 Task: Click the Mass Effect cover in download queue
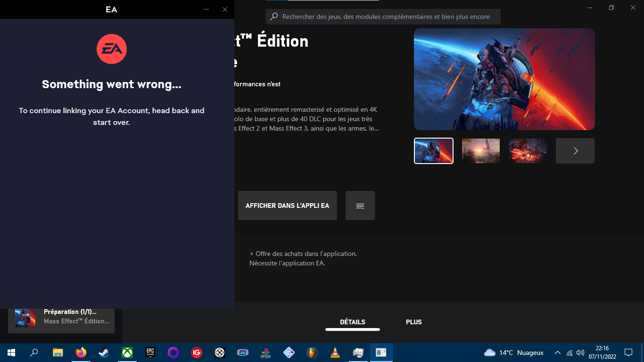pos(25,318)
